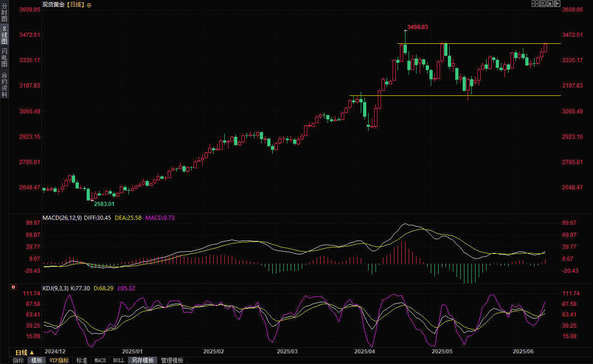Click the 2025/01 date on time axis

pyautogui.click(x=133, y=351)
